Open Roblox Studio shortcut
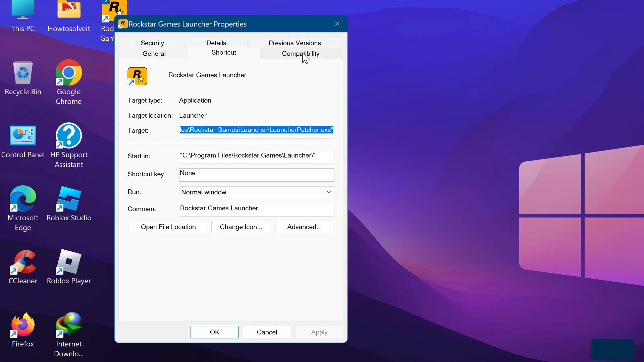The width and height of the screenshot is (644, 362). pos(69,204)
